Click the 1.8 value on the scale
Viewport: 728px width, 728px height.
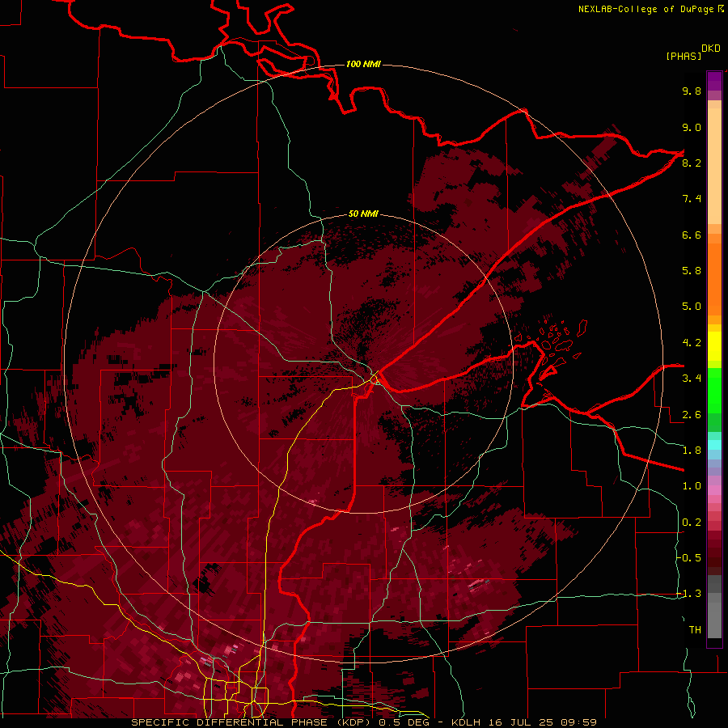692,451
